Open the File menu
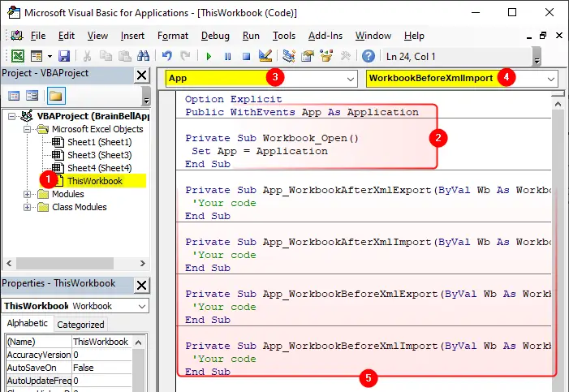The height and width of the screenshot is (392, 569). [x=38, y=36]
